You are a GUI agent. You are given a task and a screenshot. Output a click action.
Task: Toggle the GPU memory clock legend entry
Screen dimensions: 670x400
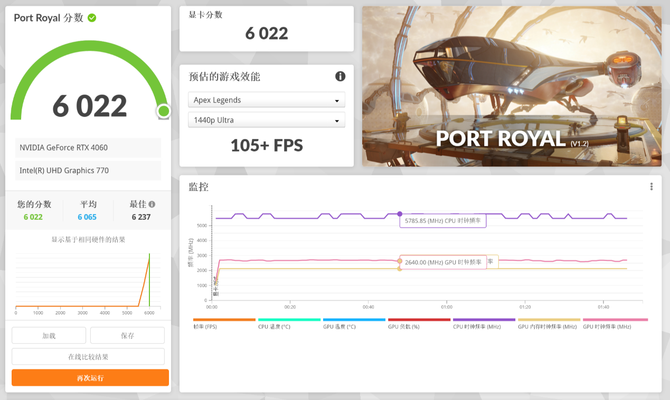(549, 324)
